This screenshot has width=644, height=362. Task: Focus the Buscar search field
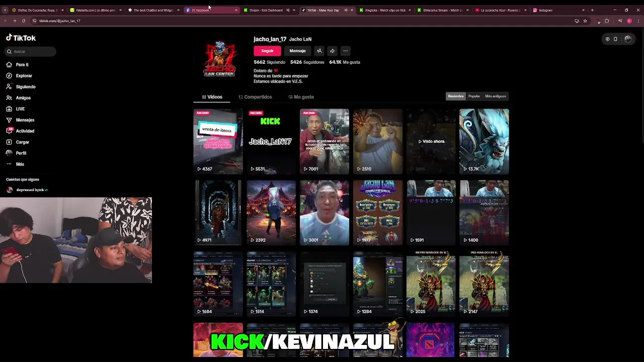(x=31, y=51)
